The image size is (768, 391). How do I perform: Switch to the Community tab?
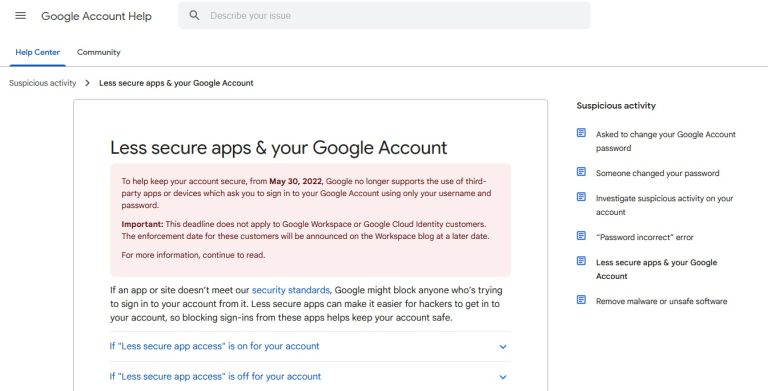98,52
